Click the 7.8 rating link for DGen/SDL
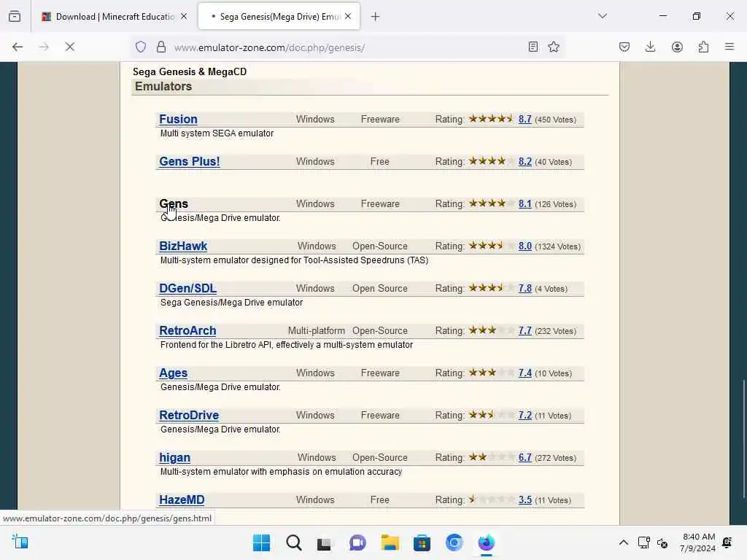The height and width of the screenshot is (560, 747). click(525, 289)
